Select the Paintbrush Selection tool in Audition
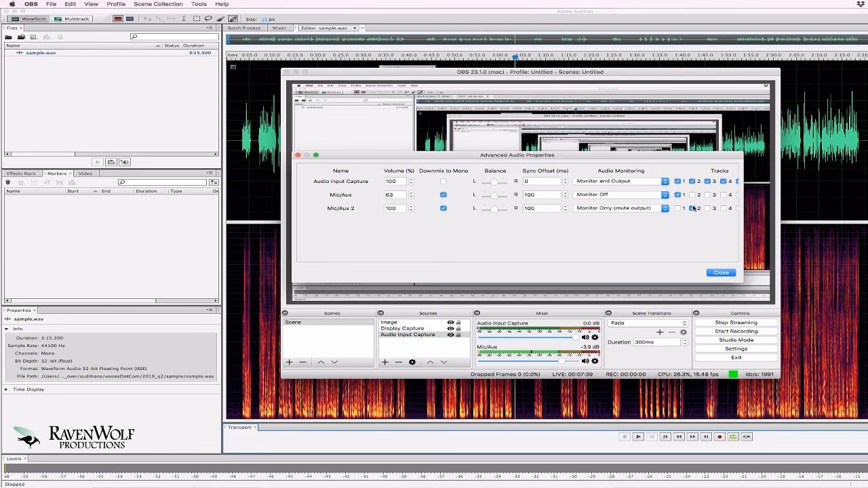This screenshot has height=488, width=868. pos(220,19)
